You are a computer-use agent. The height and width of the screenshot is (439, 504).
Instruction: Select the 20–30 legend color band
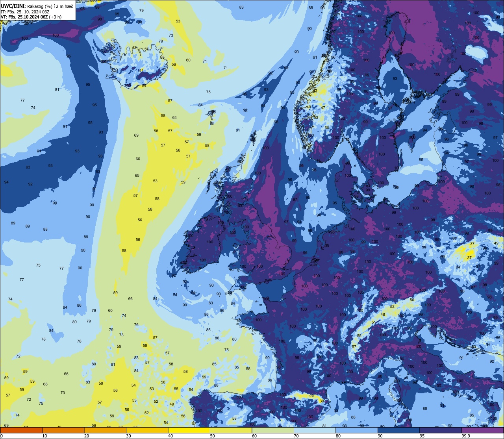pyautogui.click(x=105, y=430)
